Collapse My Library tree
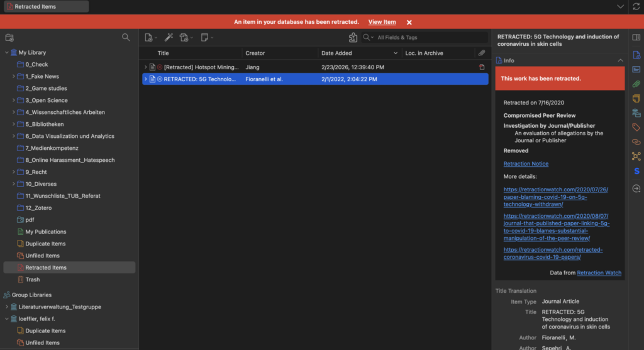 coord(6,53)
